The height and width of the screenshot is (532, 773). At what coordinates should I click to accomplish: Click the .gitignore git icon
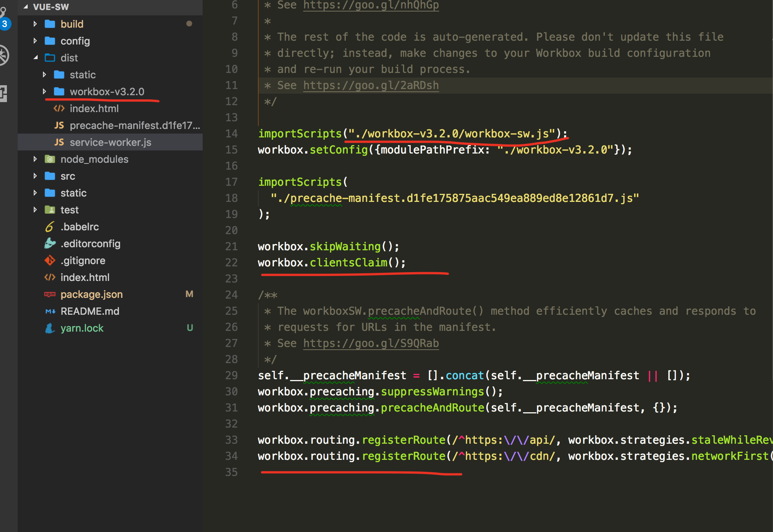50,261
